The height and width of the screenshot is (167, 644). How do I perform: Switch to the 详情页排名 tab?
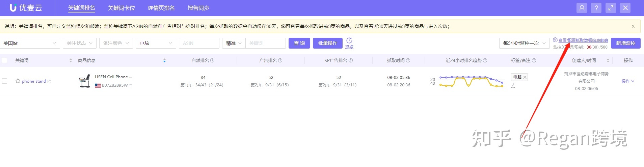tap(161, 8)
